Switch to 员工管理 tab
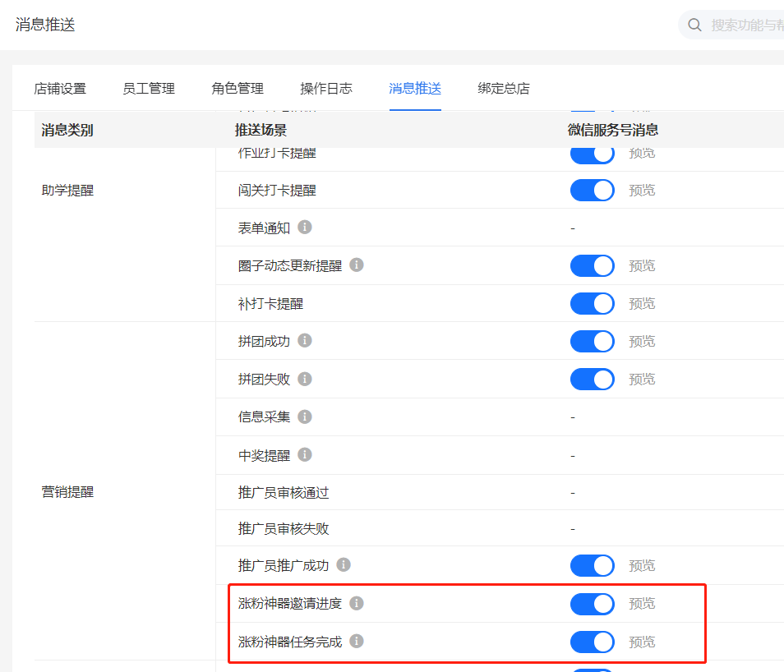Screen dimensions: 784x672 point(149,89)
